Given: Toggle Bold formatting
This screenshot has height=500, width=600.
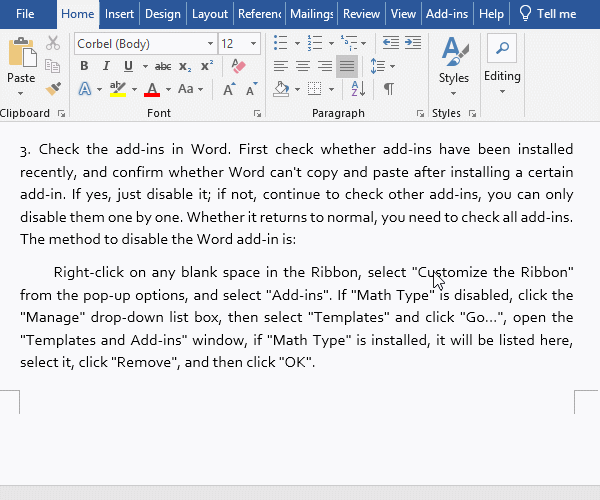Looking at the screenshot, I should tap(84, 66).
